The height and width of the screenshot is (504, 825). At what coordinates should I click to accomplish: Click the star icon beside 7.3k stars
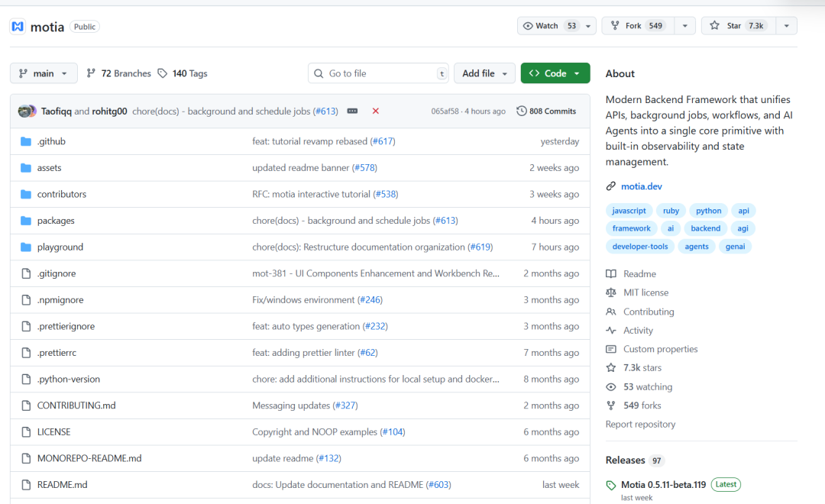tap(611, 368)
